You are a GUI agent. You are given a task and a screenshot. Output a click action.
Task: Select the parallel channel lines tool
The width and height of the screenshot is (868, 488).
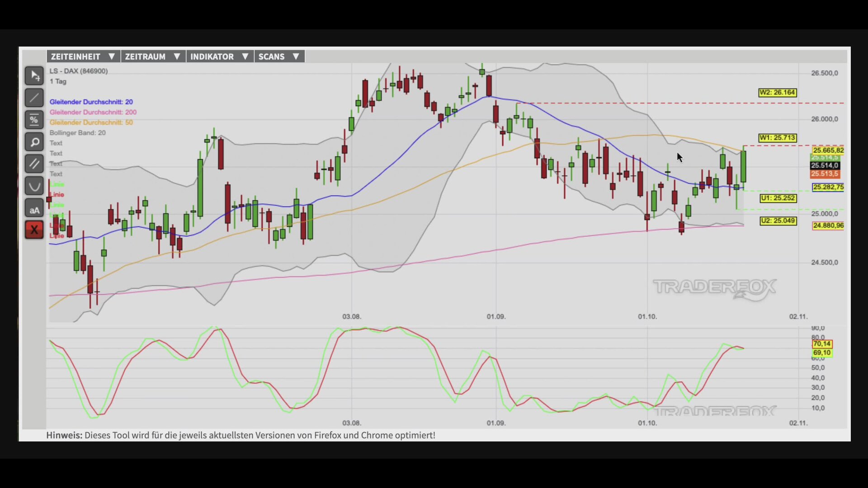[x=34, y=164]
